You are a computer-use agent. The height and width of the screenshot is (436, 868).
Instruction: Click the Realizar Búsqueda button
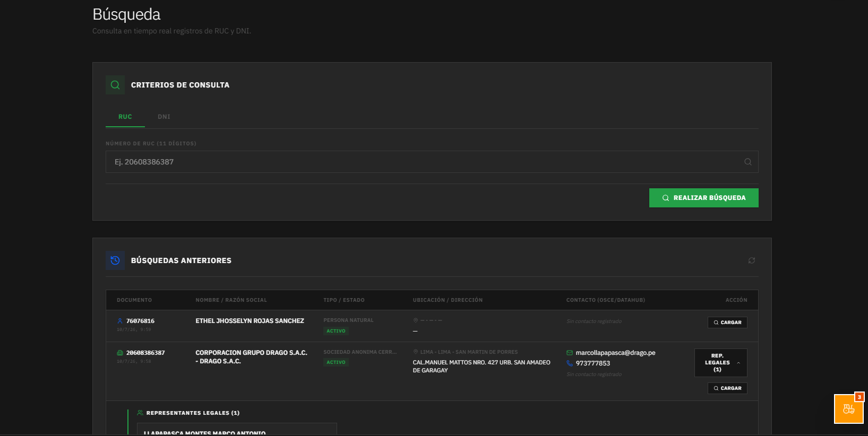coord(704,198)
